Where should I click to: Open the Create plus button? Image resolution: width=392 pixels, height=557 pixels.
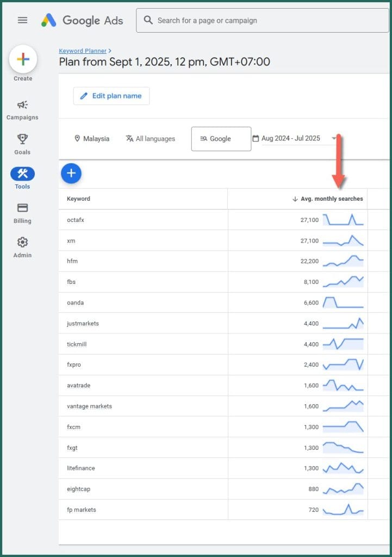point(23,59)
